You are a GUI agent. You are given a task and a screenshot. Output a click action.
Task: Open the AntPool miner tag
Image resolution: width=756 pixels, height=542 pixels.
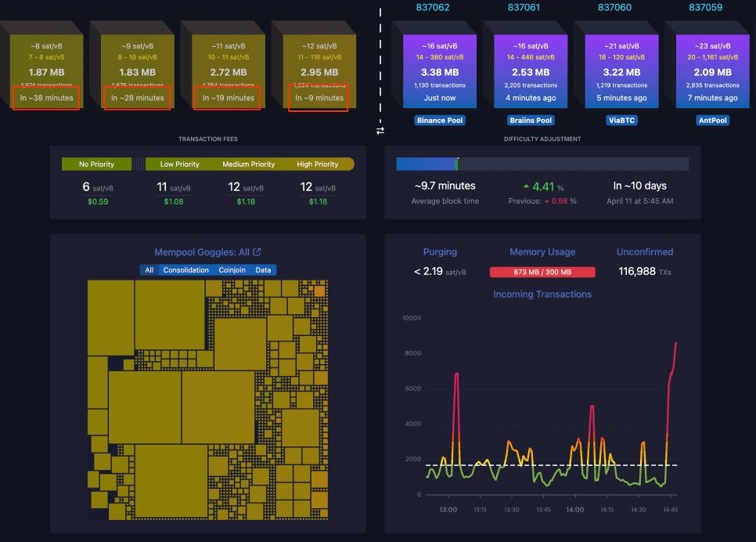click(x=713, y=120)
